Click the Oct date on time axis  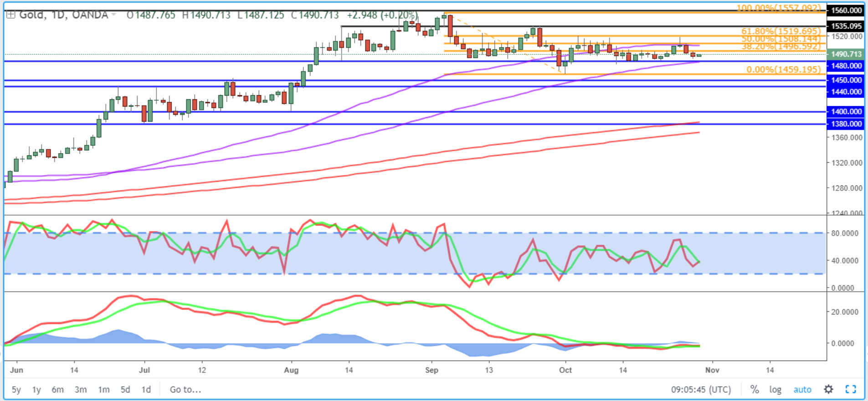point(565,370)
